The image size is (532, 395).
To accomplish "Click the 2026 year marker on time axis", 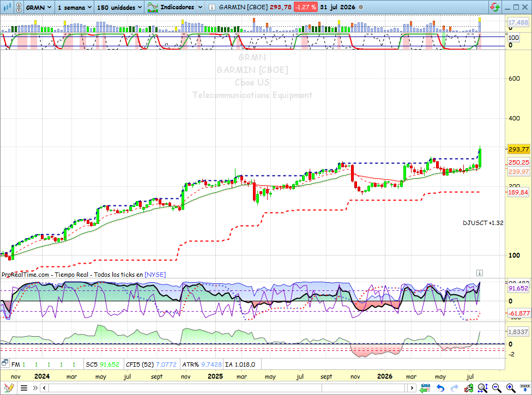I will coord(385,376).
